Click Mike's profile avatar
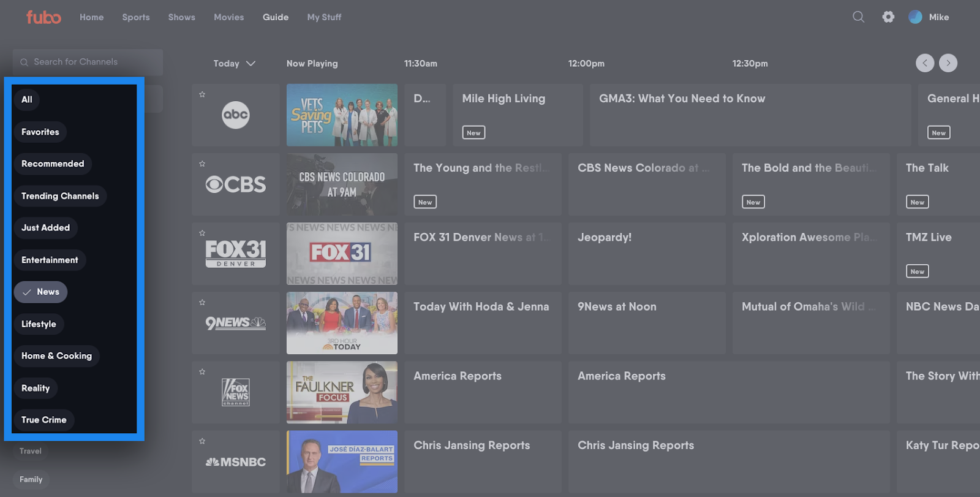 tap(915, 17)
